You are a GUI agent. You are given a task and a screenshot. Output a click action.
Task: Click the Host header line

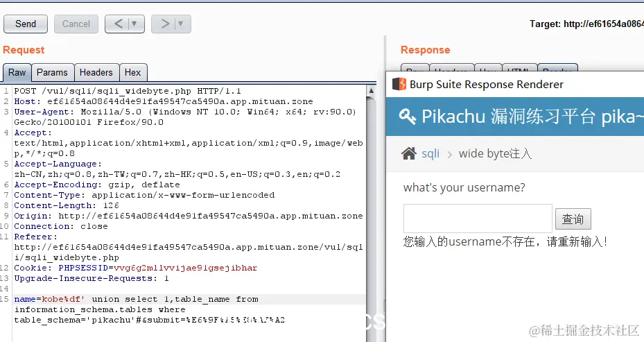[x=164, y=101]
